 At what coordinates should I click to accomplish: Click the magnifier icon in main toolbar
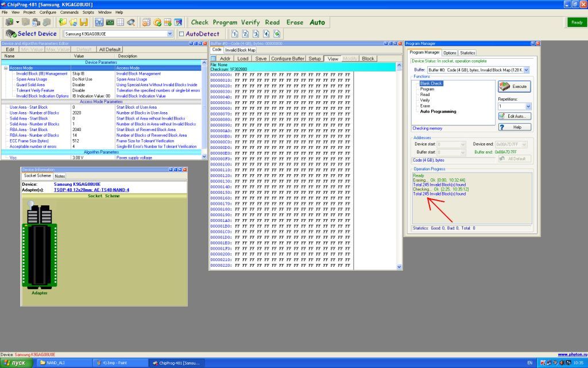coord(131,22)
